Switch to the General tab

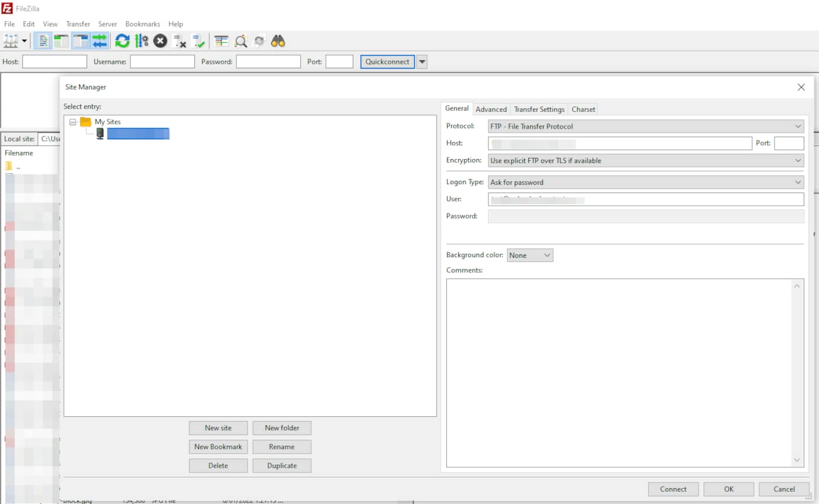(x=457, y=108)
